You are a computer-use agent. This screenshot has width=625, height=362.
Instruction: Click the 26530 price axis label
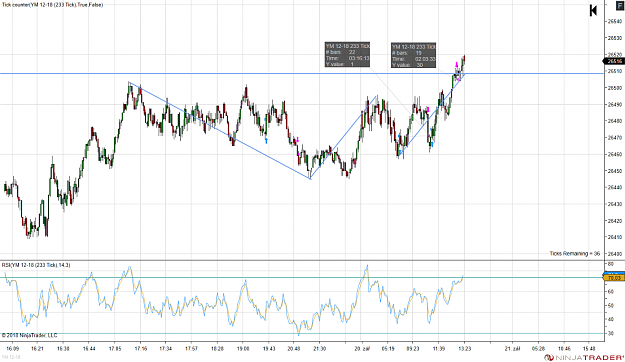click(614, 38)
